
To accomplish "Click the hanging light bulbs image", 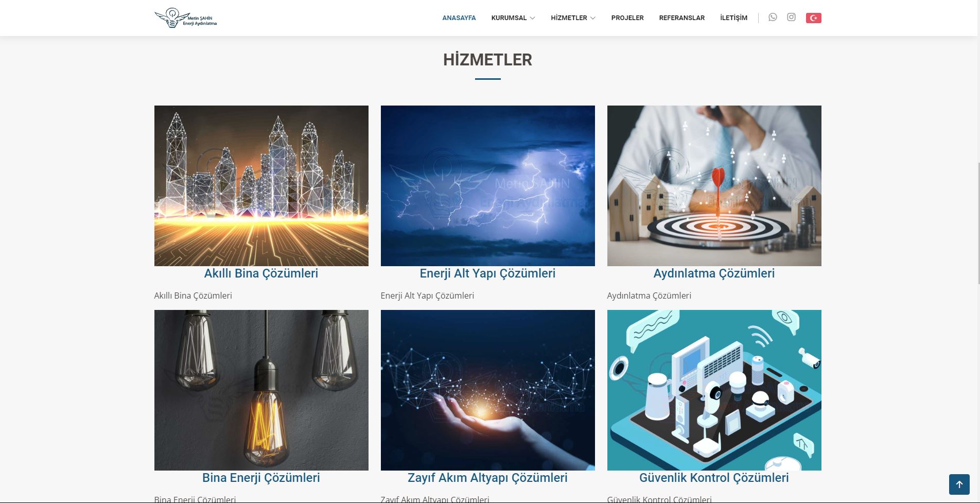I will pos(261,390).
